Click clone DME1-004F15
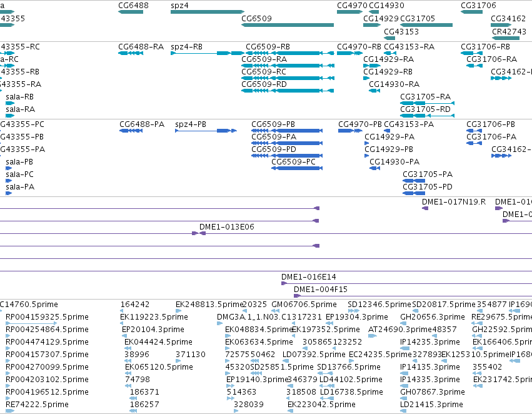Viewport: 532px width, 414px height. click(321, 290)
